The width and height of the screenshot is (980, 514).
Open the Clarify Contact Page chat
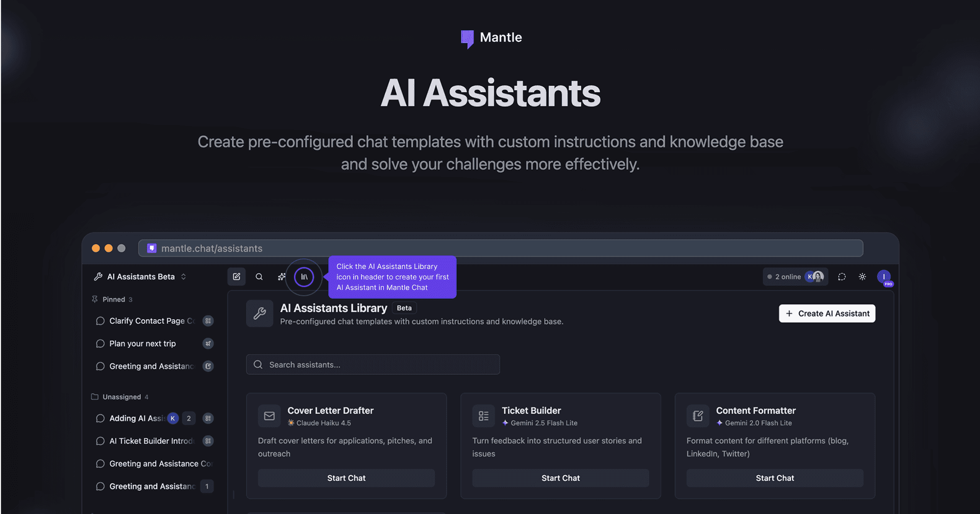point(152,321)
